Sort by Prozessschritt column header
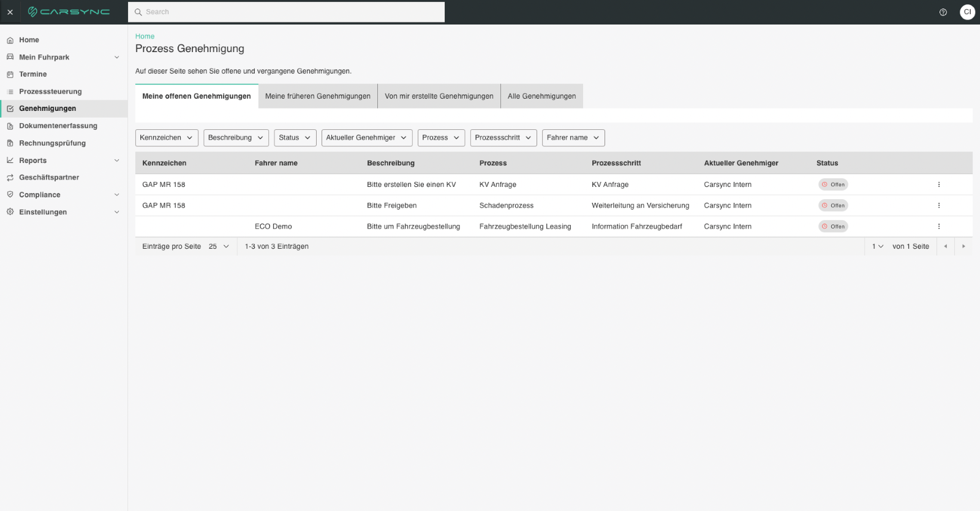The image size is (980, 511). 616,163
